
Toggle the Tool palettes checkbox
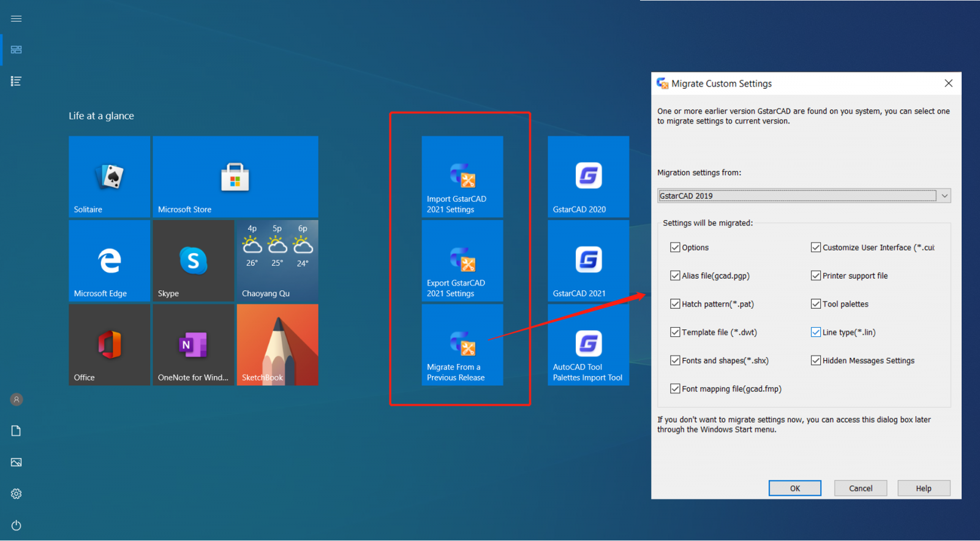coord(816,304)
